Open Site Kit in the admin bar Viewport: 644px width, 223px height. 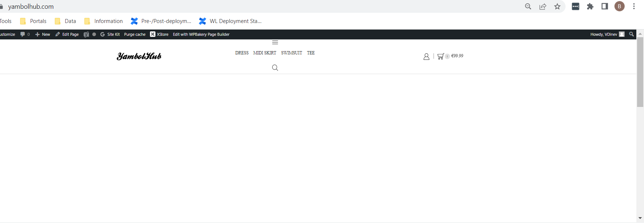point(110,34)
